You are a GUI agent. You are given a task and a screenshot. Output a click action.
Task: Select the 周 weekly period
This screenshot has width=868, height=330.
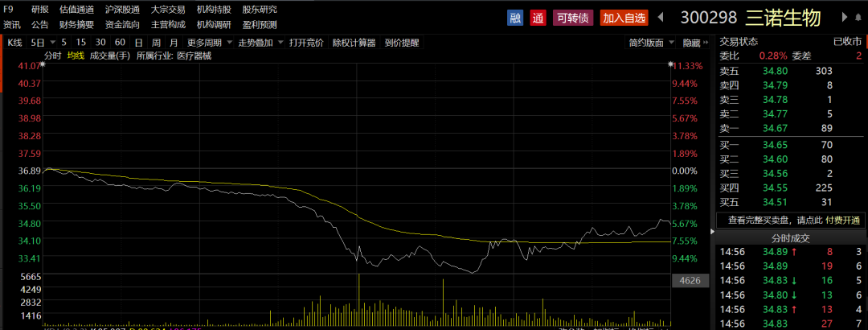(156, 43)
